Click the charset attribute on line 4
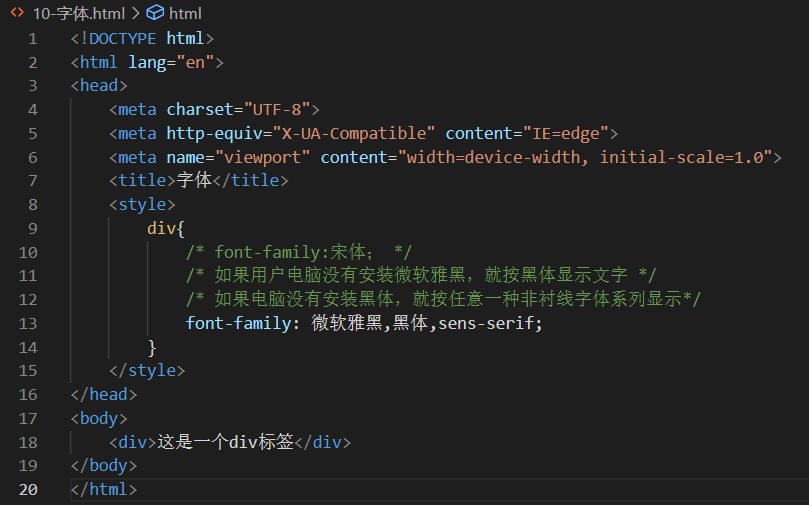Screen dimensions: 809x505 tap(200, 109)
